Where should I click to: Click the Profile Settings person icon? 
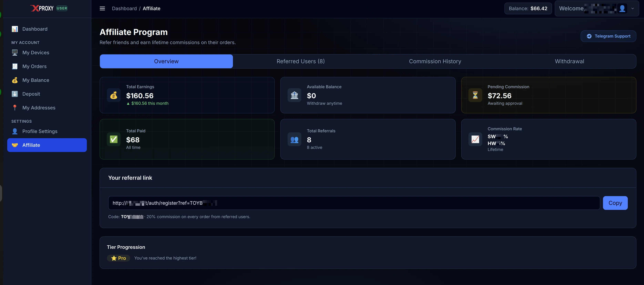point(15,131)
